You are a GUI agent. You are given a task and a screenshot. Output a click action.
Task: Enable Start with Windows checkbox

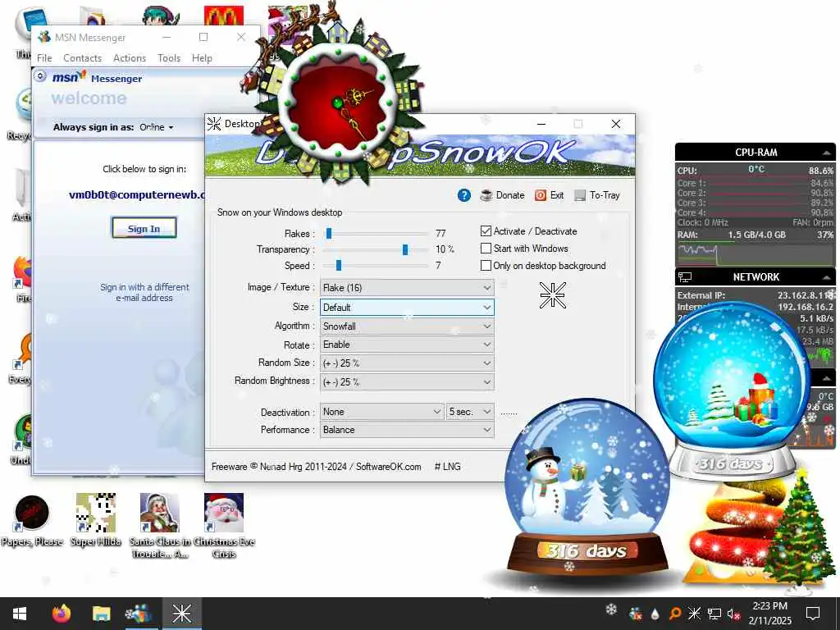[486, 249]
